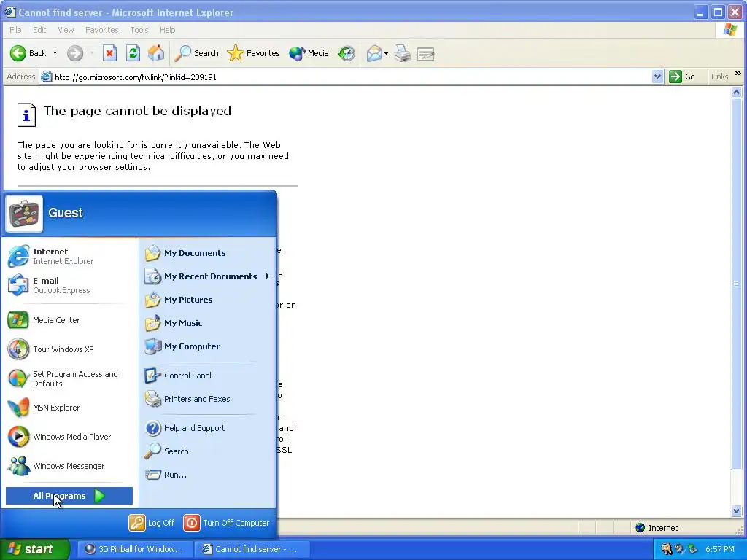Expand My Recent Documents submenu

point(207,276)
